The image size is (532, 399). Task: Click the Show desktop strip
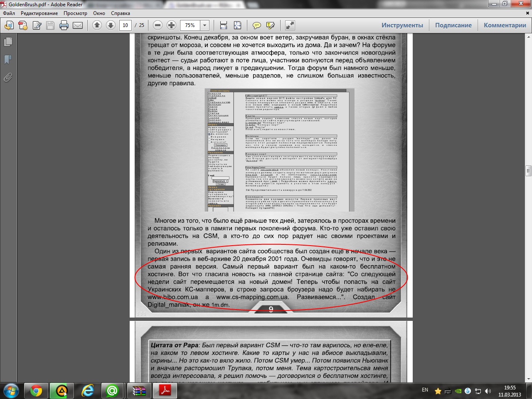coord(529,391)
